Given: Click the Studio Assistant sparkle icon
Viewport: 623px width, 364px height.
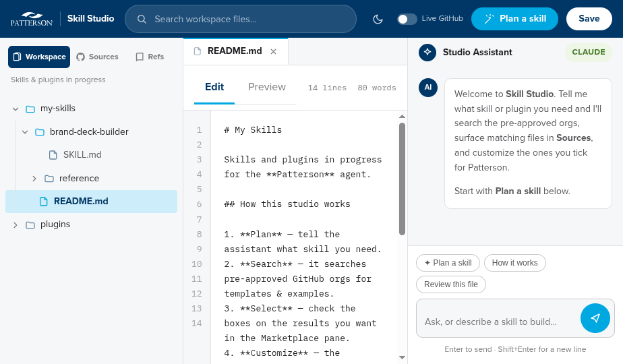Looking at the screenshot, I should (x=427, y=52).
